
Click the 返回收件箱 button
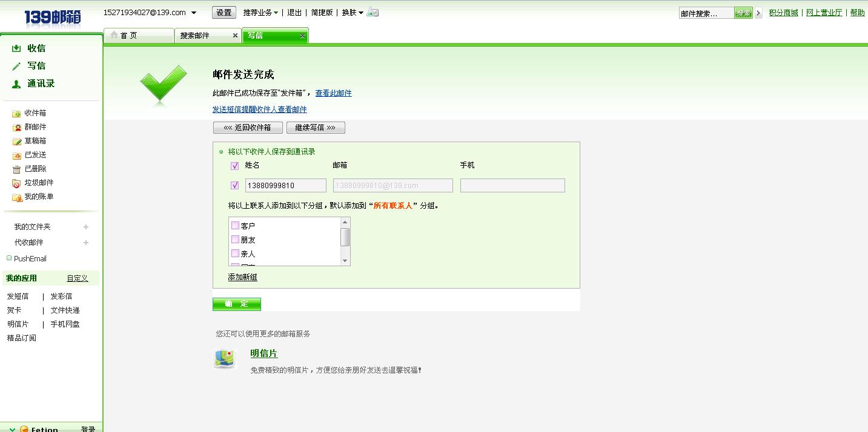click(x=248, y=128)
